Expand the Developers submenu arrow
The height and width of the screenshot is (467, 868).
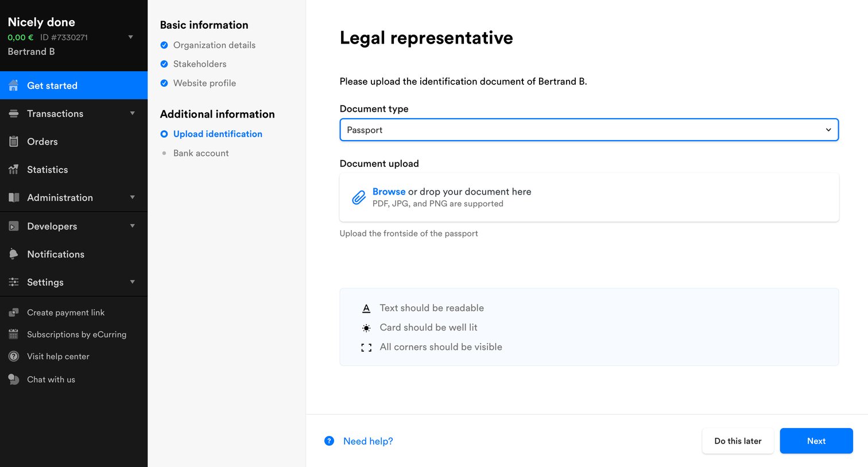point(133,226)
